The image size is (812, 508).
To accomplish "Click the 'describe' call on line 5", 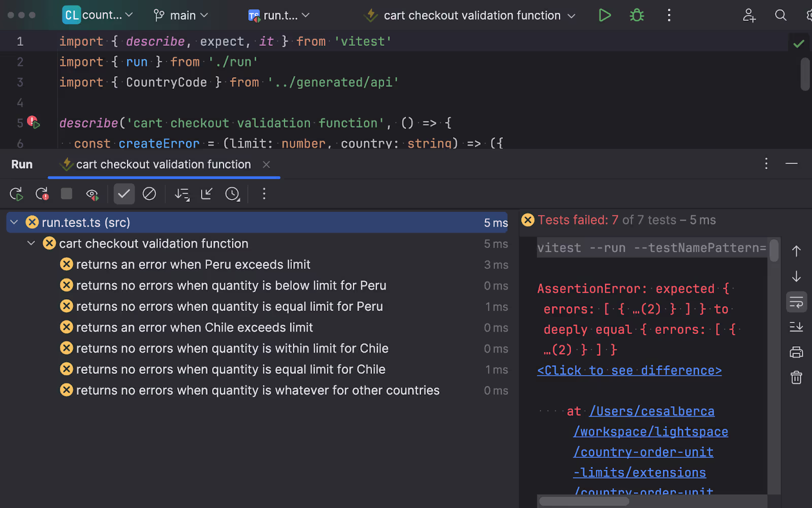I will 89,123.
